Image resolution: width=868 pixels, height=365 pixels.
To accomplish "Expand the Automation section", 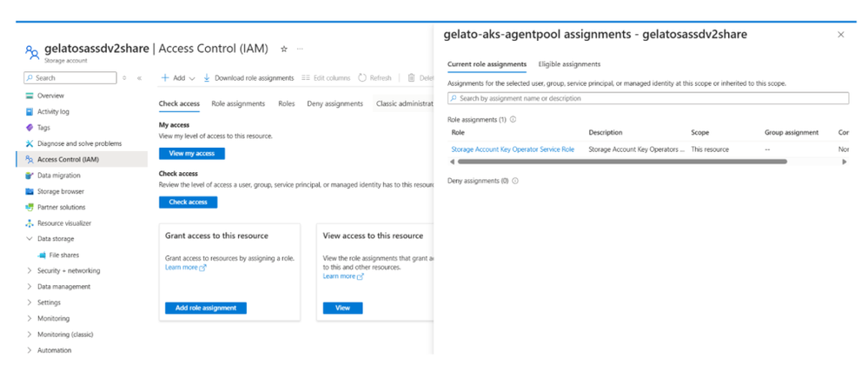I will click(30, 350).
